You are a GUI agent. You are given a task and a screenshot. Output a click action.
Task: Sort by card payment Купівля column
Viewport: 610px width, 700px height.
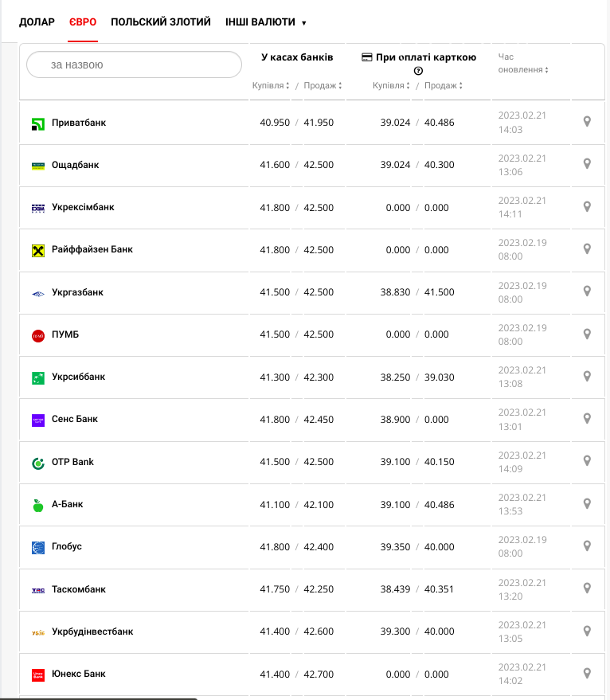(x=391, y=85)
